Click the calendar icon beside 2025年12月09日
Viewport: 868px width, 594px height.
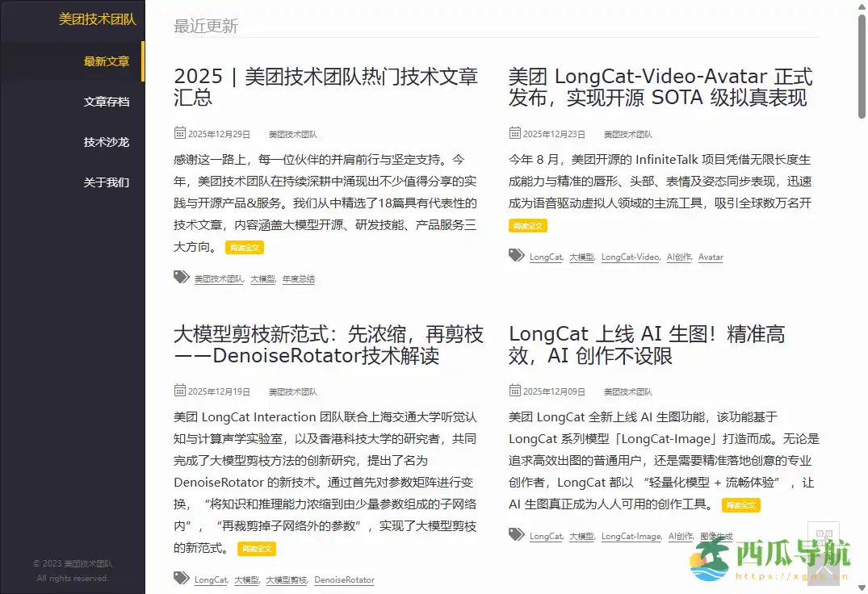pos(514,391)
